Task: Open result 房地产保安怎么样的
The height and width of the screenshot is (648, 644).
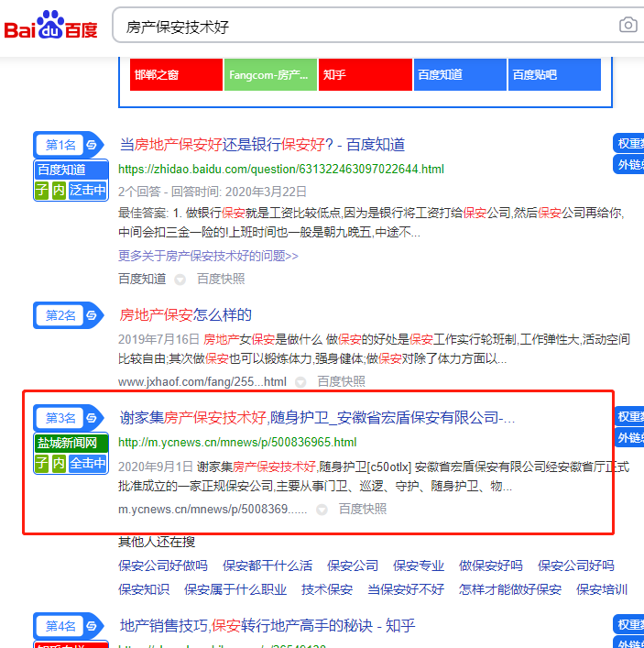Action: point(185,315)
